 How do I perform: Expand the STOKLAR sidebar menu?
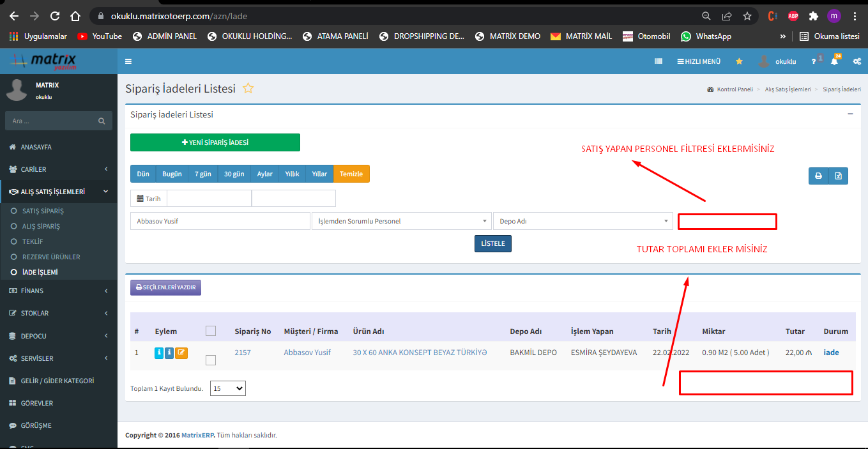pyautogui.click(x=59, y=313)
